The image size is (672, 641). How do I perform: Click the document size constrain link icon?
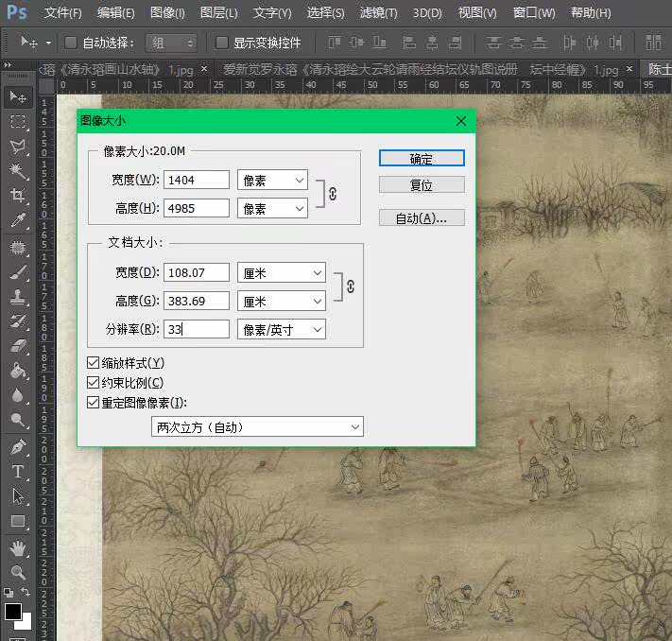click(x=351, y=286)
